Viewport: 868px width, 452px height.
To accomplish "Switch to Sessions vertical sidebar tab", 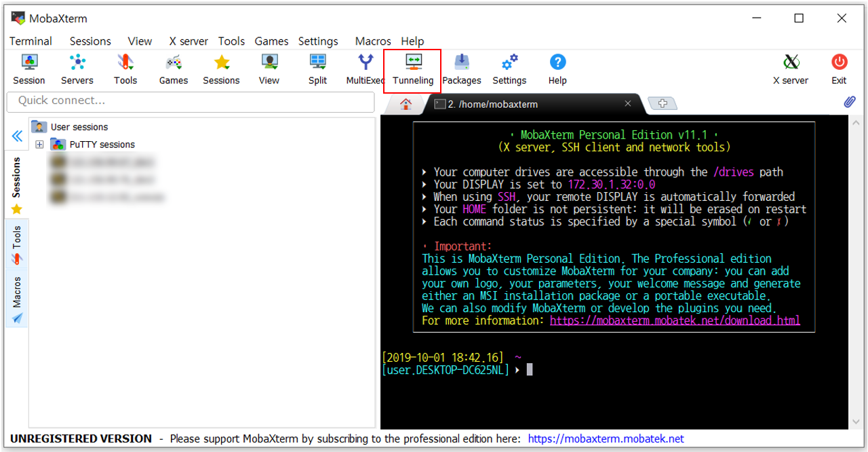I will click(17, 185).
